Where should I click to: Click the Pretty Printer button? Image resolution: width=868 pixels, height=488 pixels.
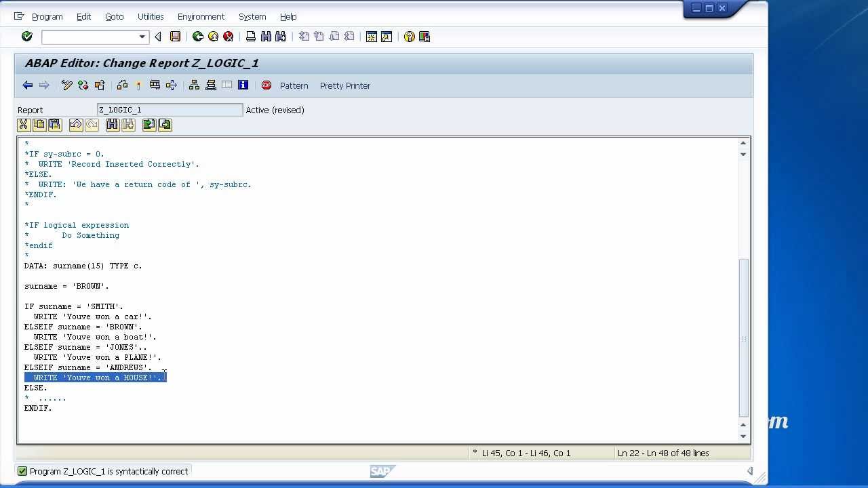click(345, 86)
